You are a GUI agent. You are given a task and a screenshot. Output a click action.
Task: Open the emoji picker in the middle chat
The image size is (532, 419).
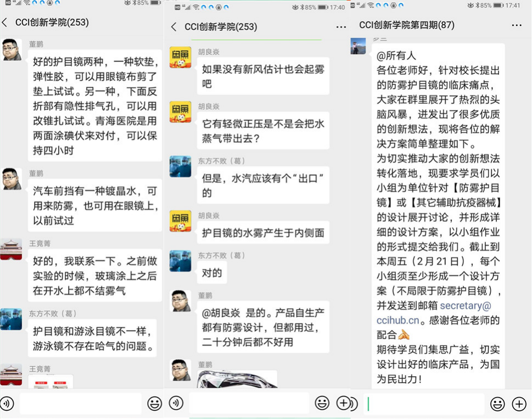[x=323, y=403]
